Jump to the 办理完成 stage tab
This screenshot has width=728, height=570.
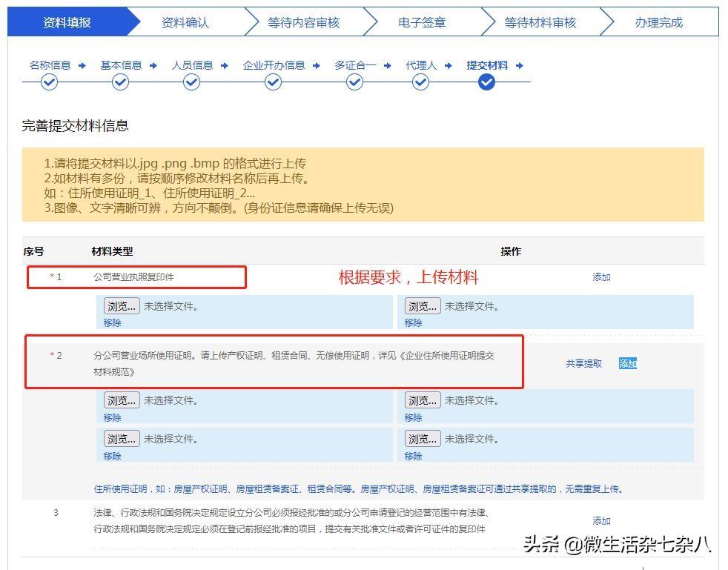click(x=658, y=23)
